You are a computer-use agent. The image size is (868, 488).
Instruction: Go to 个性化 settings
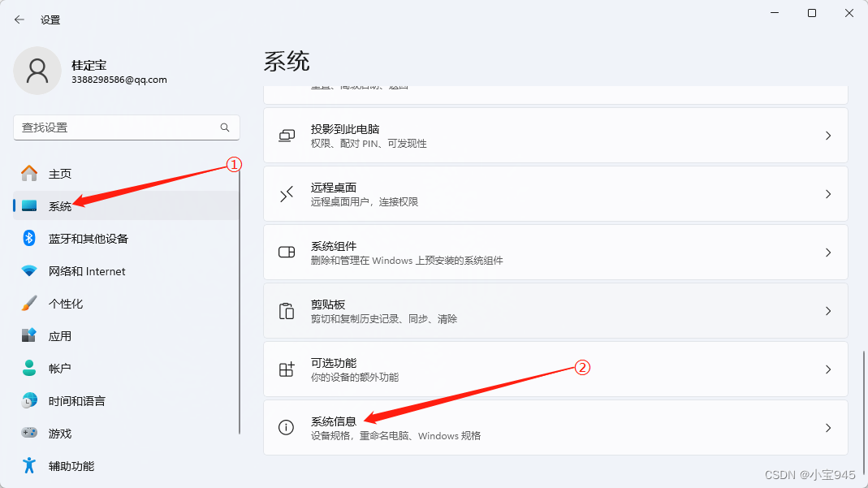pyautogui.click(x=126, y=303)
